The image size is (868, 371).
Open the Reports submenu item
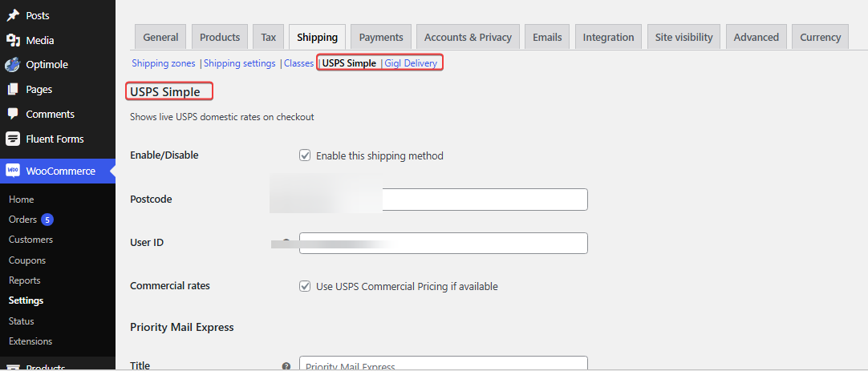(24, 280)
